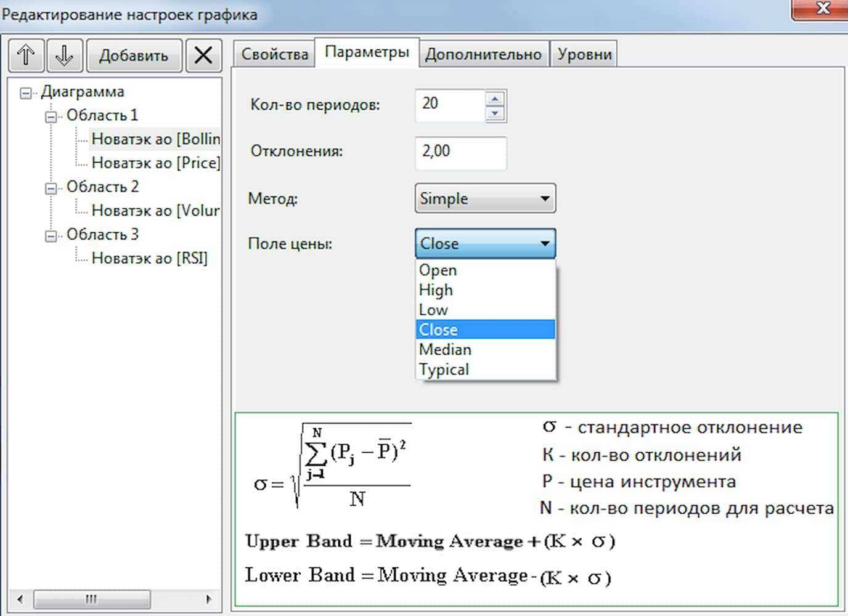
Task: Select Новатэк ао [RSI] tree item
Action: [x=149, y=258]
